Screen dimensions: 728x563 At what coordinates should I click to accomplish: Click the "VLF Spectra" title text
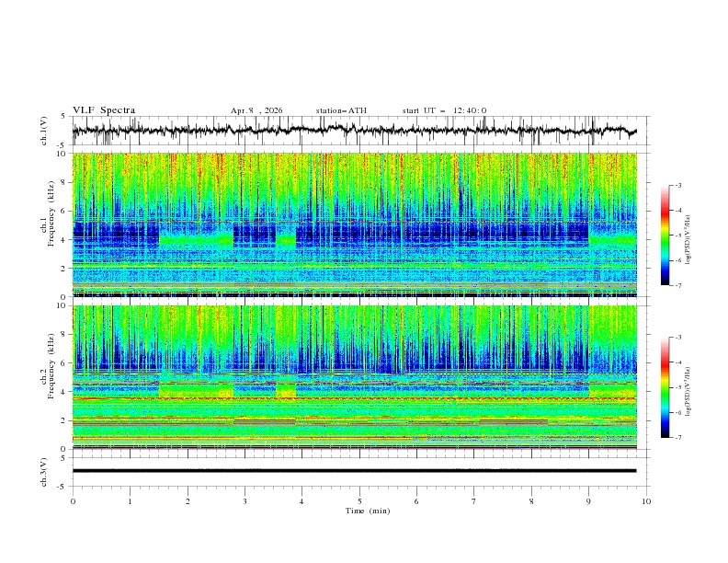click(x=104, y=110)
